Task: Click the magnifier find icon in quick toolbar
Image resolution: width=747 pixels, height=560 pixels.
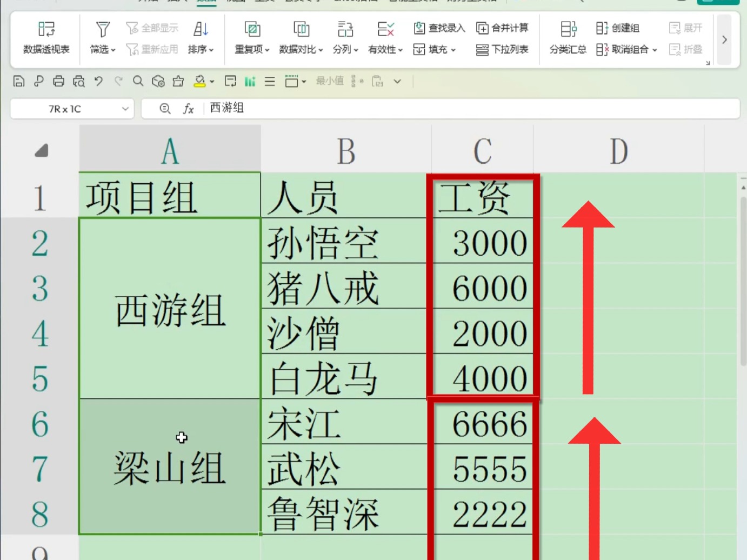Action: pos(138,81)
